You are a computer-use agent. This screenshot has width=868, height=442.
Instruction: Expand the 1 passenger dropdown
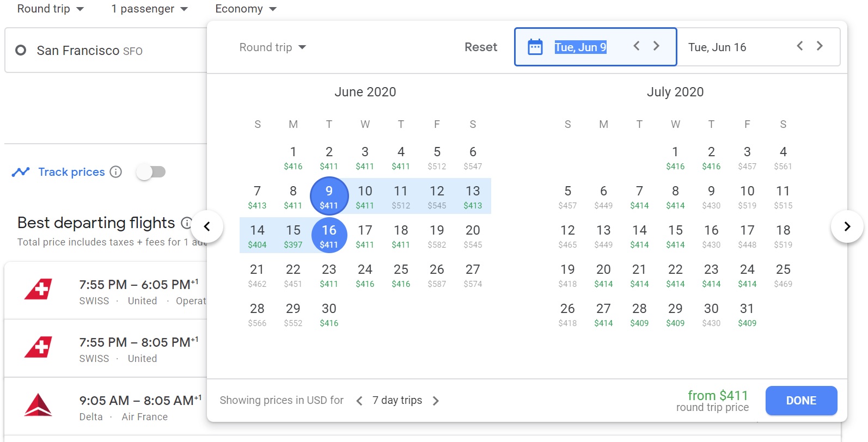click(149, 9)
